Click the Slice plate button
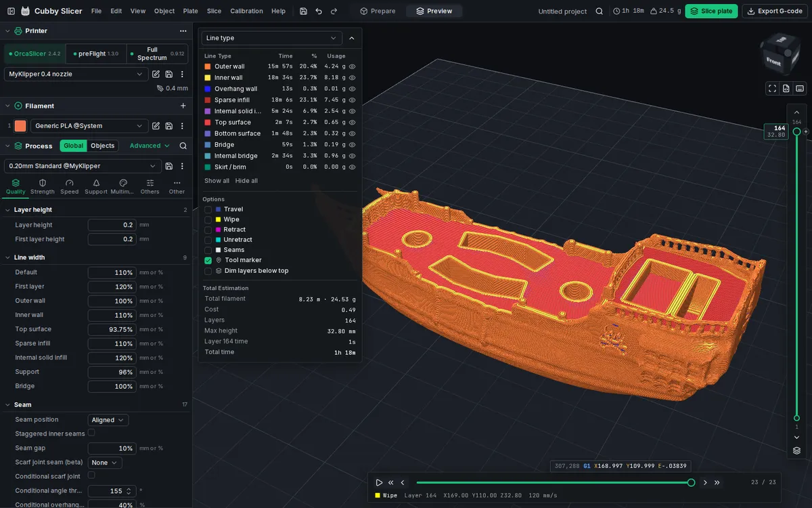The height and width of the screenshot is (508, 812). click(x=711, y=11)
